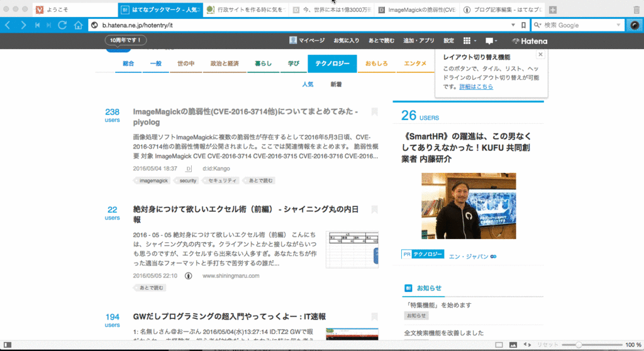644x351 pixels.
Task: Open the notifications speech bubble menu
Action: (x=491, y=41)
